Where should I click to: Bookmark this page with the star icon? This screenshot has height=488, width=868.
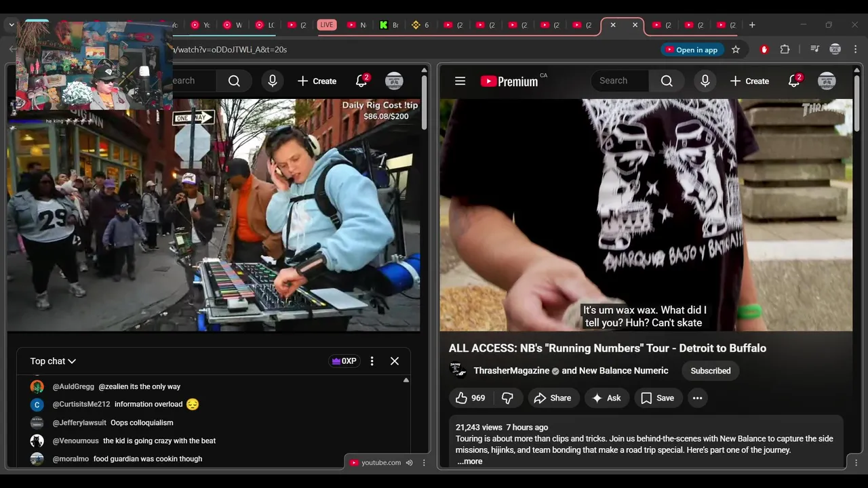pos(736,49)
